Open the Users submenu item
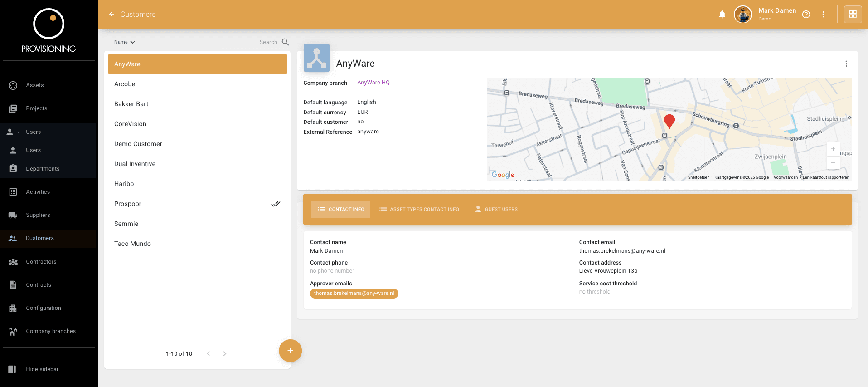The height and width of the screenshot is (387, 868). [x=48, y=150]
